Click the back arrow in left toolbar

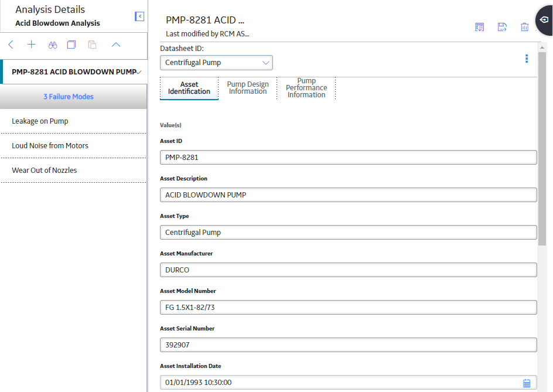(x=11, y=45)
